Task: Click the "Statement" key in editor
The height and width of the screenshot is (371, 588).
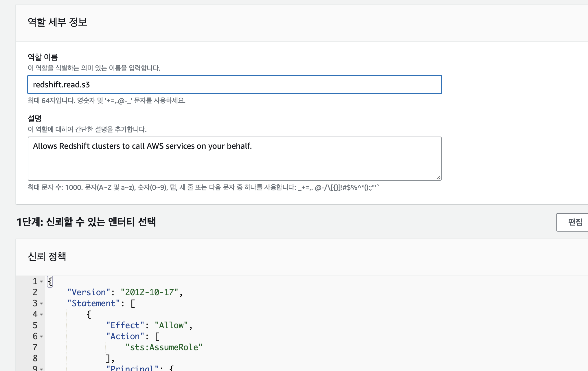Action: (x=93, y=303)
